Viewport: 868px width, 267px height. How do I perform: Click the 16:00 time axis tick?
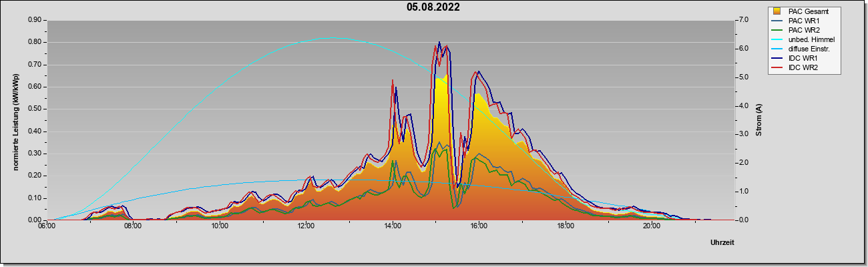(479, 226)
